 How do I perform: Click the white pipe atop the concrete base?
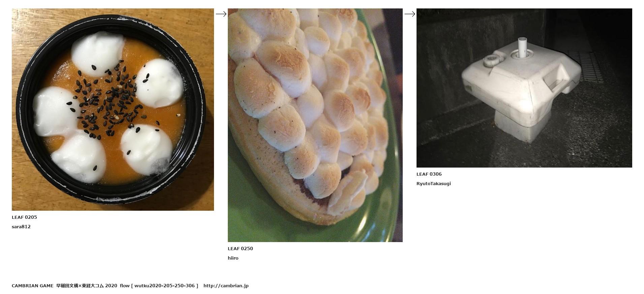522,47
